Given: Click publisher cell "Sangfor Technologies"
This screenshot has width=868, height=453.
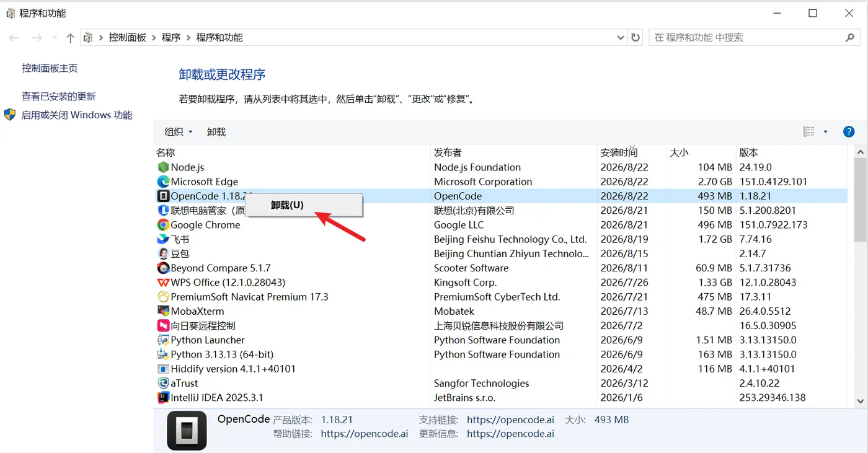Looking at the screenshot, I should click(482, 383).
